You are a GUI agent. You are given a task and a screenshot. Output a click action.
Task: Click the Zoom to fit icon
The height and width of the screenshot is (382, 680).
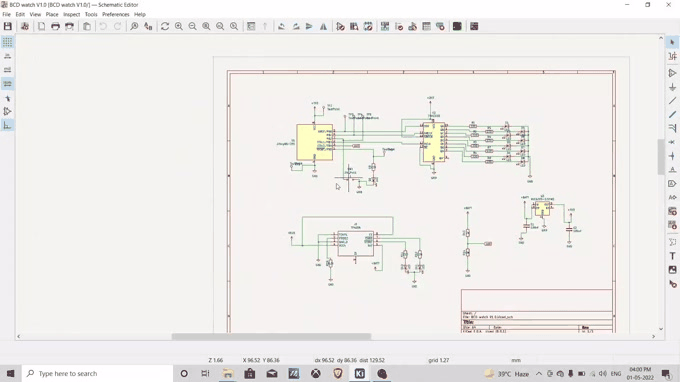pyautogui.click(x=206, y=26)
